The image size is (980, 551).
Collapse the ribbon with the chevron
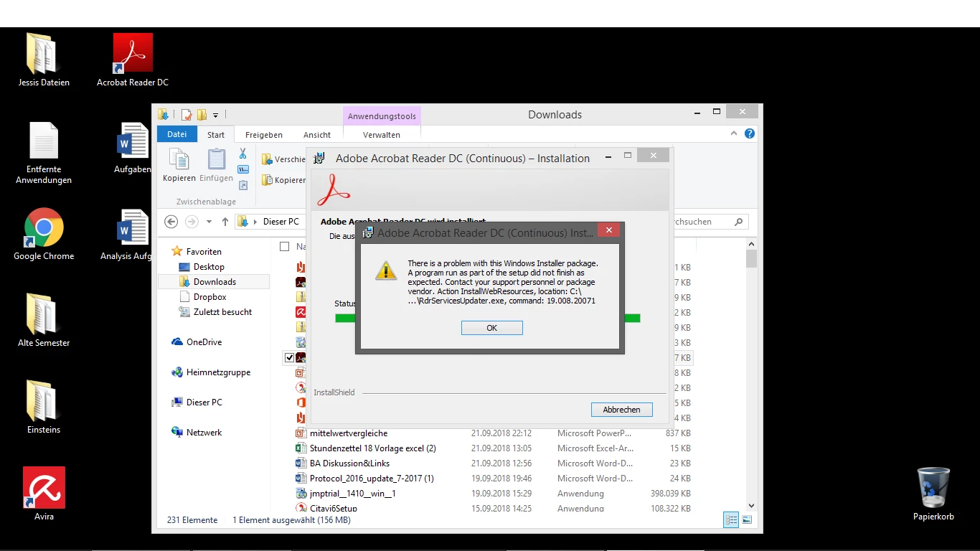click(734, 133)
